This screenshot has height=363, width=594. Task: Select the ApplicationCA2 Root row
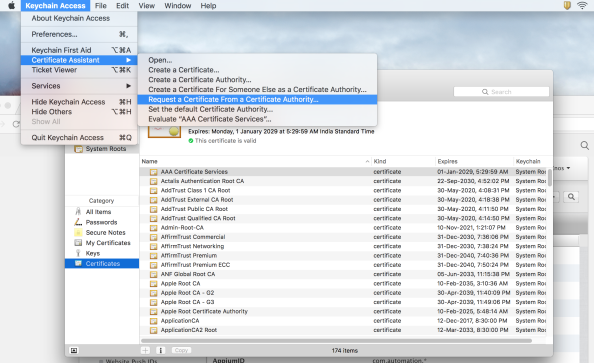click(343, 330)
